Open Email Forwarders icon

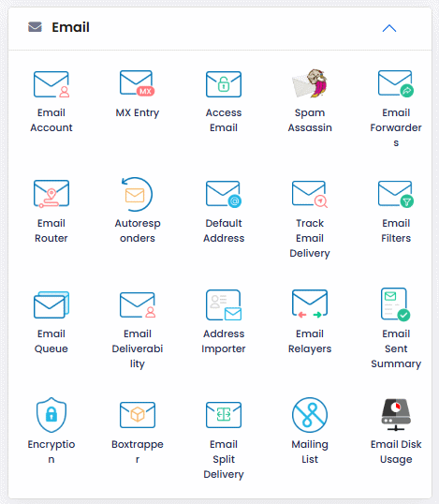396,83
